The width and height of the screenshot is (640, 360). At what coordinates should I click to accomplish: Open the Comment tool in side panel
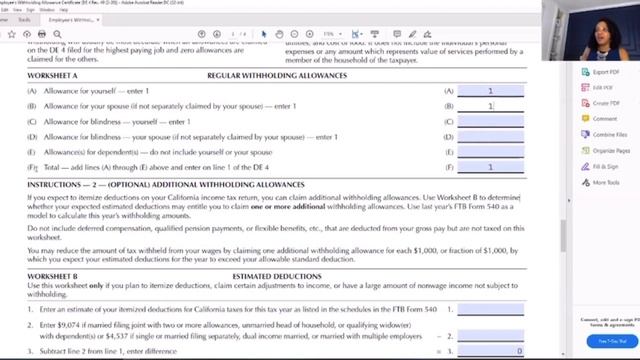click(599, 119)
